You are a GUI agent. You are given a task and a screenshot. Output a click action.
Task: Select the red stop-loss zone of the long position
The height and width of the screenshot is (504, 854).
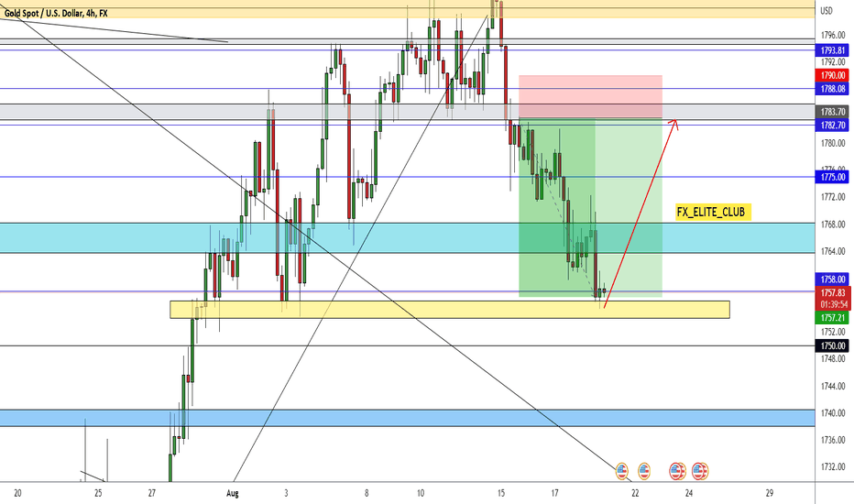coord(590,96)
